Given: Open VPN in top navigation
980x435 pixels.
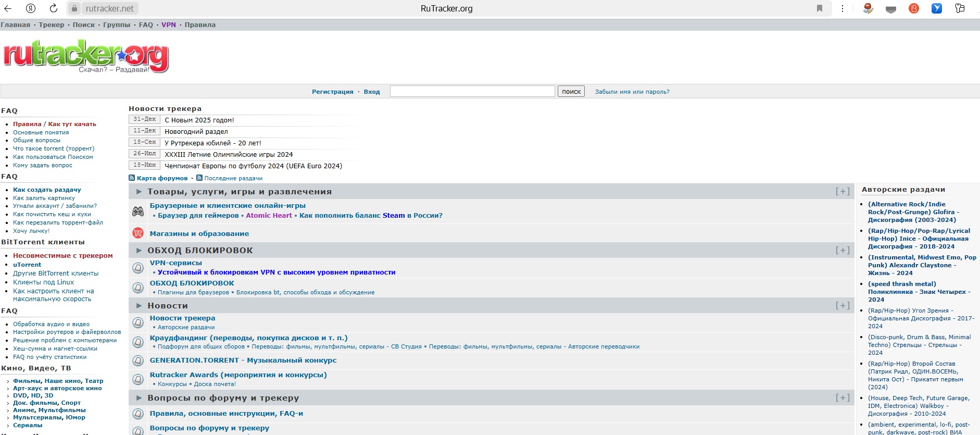Looking at the screenshot, I should (169, 25).
